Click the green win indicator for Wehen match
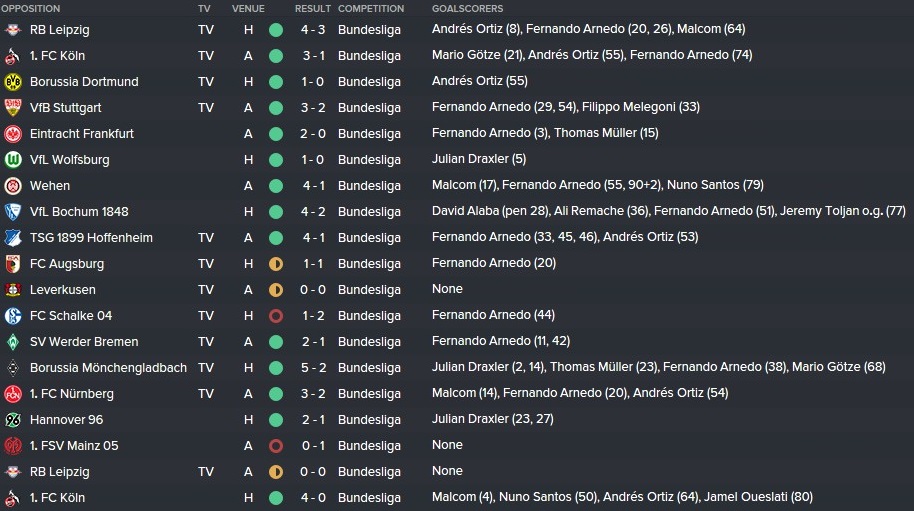 (x=276, y=186)
